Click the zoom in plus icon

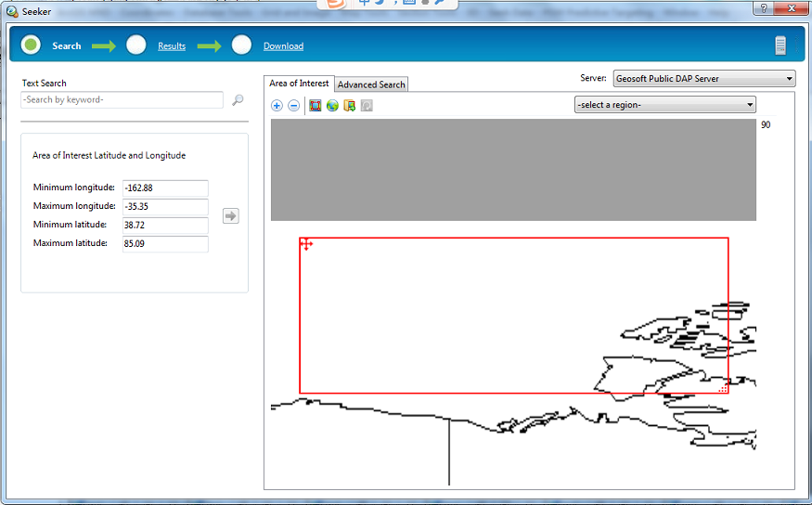pyautogui.click(x=277, y=106)
